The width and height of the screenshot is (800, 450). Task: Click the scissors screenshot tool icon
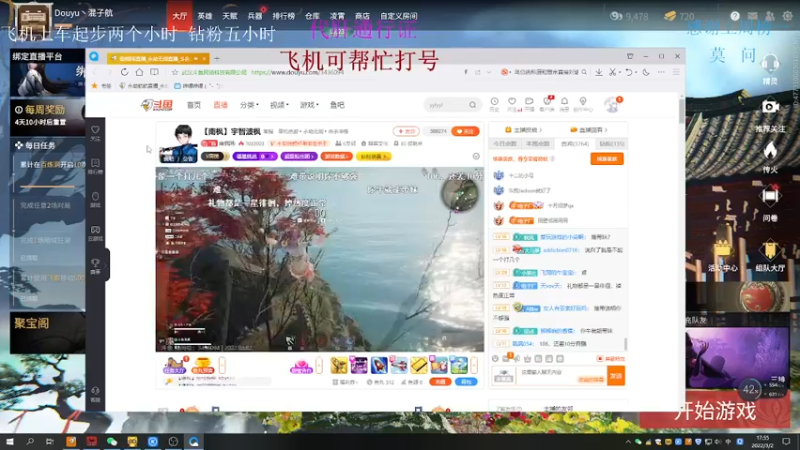[x=612, y=72]
